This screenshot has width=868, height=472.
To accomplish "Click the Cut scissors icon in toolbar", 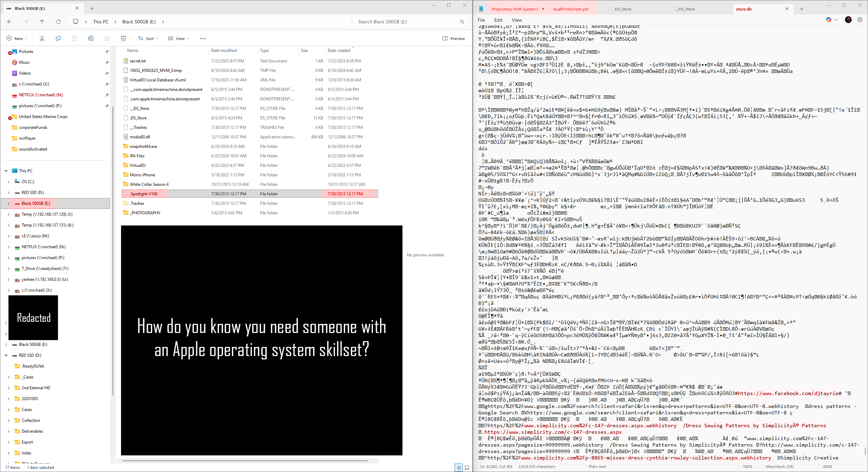I will [x=42, y=39].
